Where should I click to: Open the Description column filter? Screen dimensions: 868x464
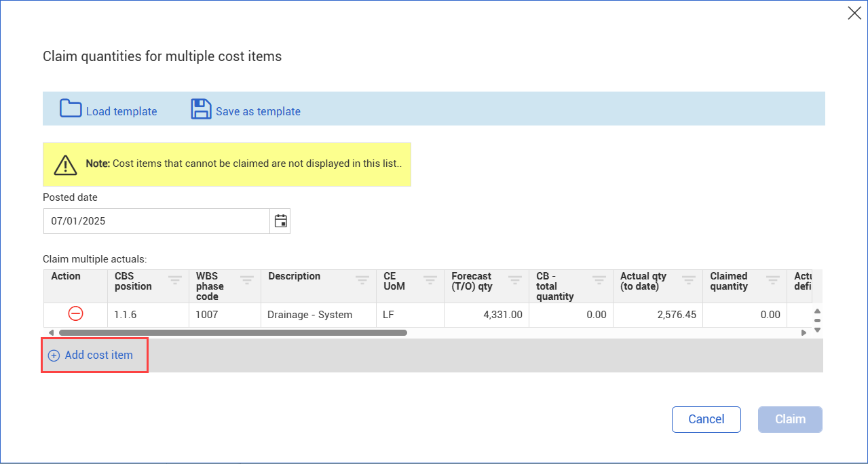tap(362, 279)
